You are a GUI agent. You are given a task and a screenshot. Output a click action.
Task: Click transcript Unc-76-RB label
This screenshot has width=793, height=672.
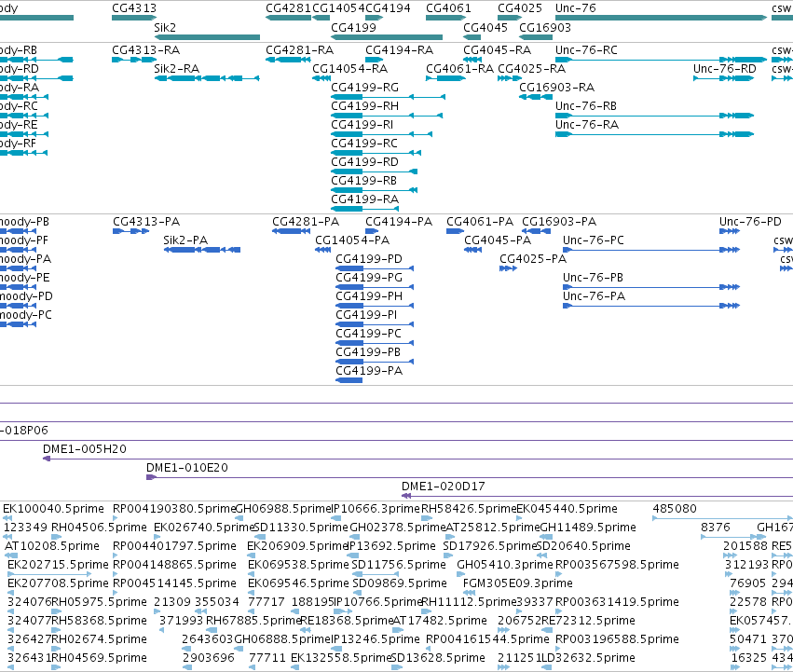586,106
